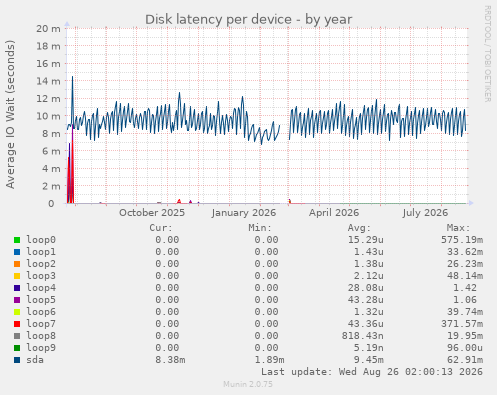Click the 'Cur:' column header
The image size is (497, 395).
click(161, 228)
